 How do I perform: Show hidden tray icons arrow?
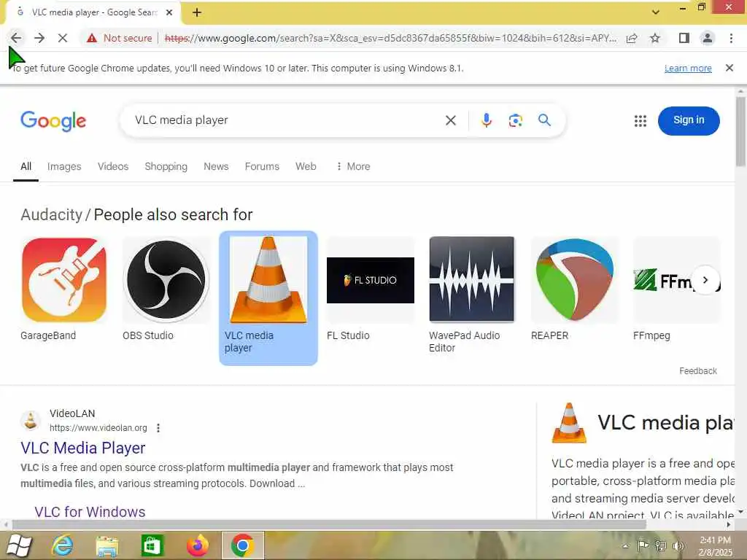[x=625, y=546]
